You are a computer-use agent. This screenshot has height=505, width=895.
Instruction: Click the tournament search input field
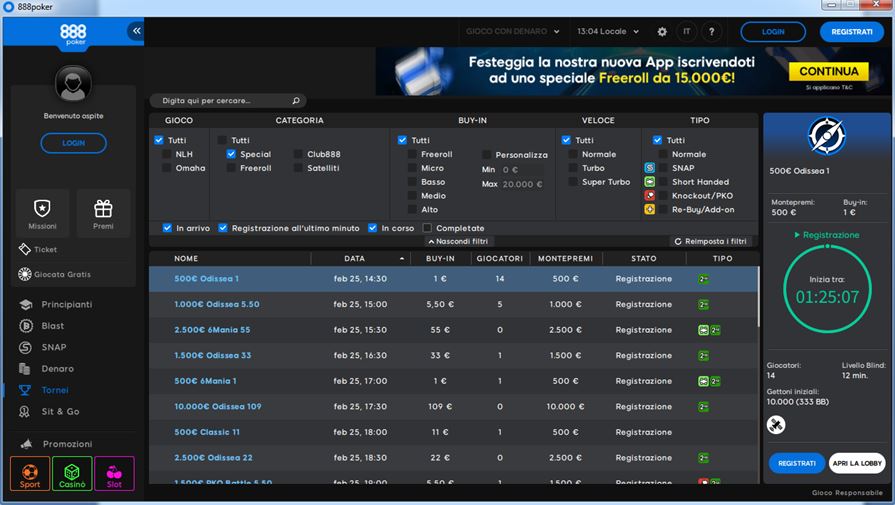(x=228, y=101)
